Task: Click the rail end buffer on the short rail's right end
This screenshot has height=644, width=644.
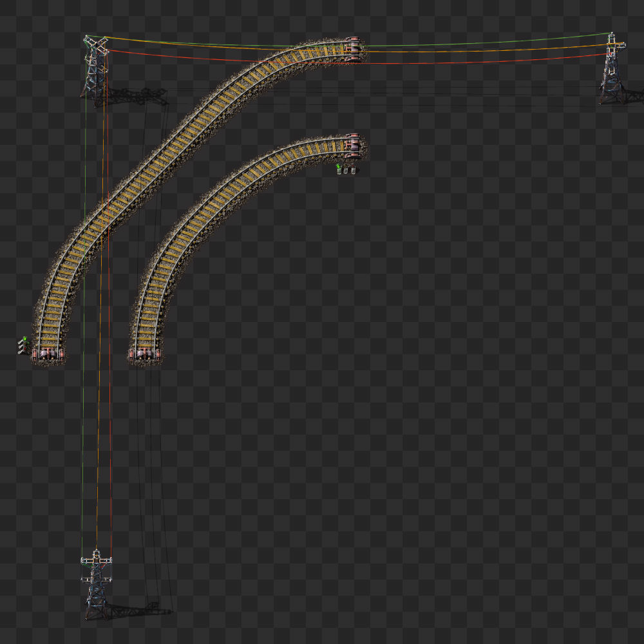Action: click(x=354, y=146)
